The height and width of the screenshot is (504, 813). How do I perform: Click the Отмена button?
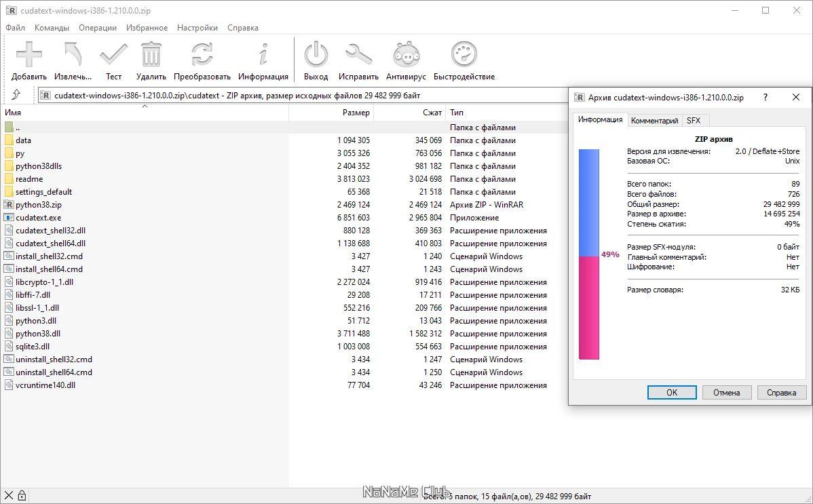click(x=726, y=393)
